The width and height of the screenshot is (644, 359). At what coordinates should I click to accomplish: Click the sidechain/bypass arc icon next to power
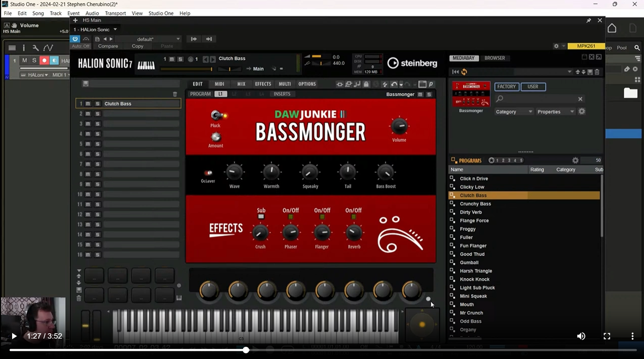(x=86, y=39)
